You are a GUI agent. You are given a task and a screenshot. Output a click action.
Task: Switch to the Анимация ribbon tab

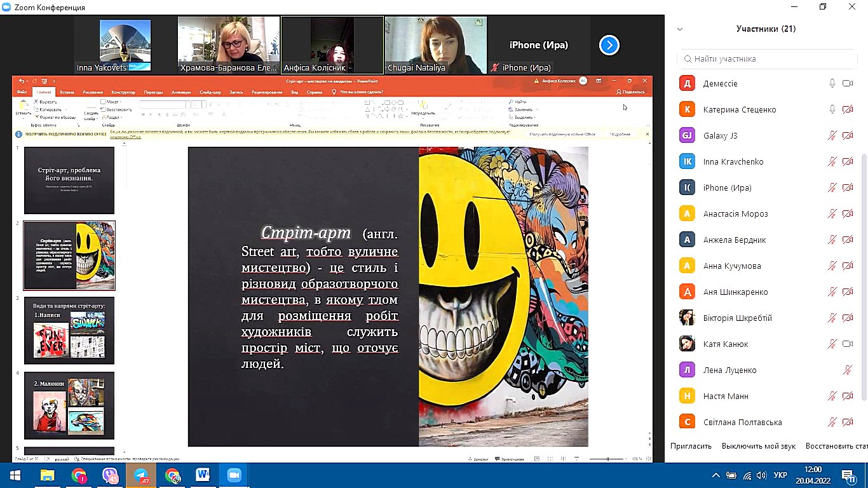pos(181,92)
